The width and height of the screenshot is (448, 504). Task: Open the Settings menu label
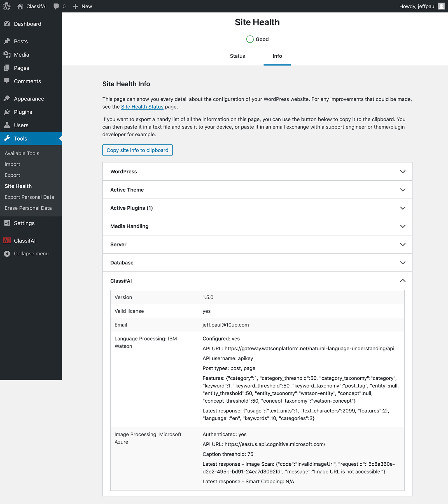point(24,223)
